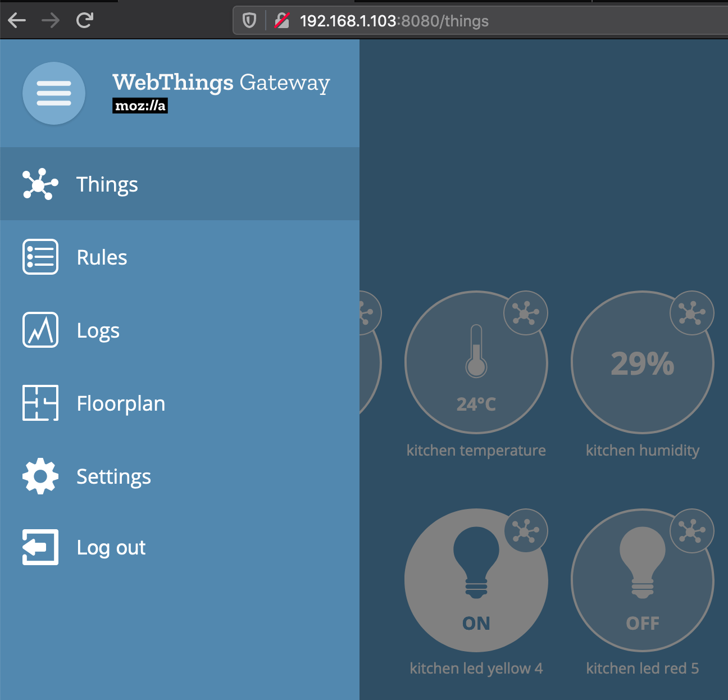Click the browser page reload button

coord(85,20)
